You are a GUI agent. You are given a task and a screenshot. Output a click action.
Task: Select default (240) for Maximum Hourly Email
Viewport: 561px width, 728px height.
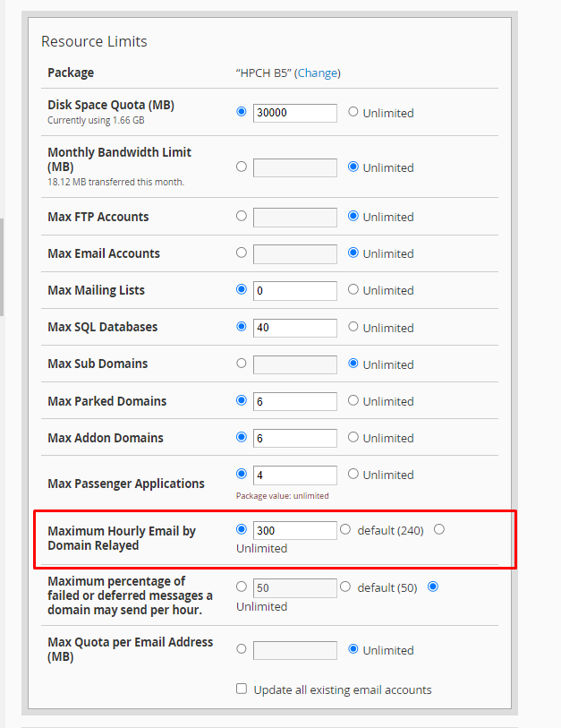click(x=345, y=529)
